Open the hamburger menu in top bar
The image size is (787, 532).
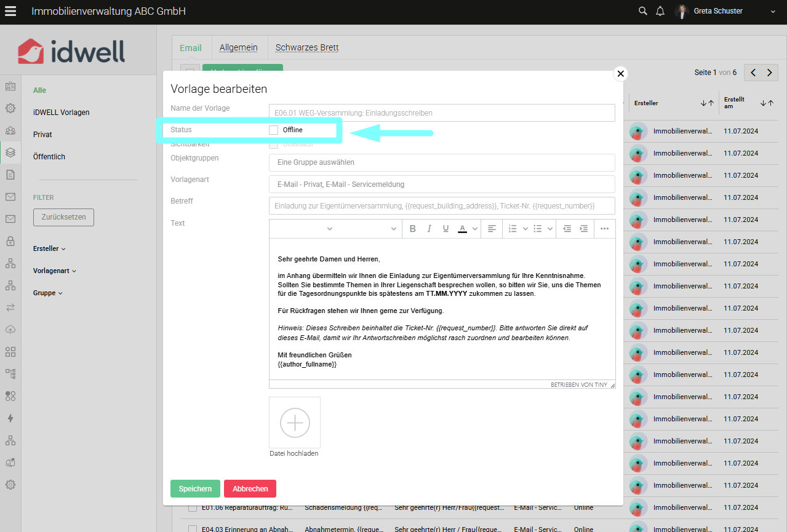point(10,11)
